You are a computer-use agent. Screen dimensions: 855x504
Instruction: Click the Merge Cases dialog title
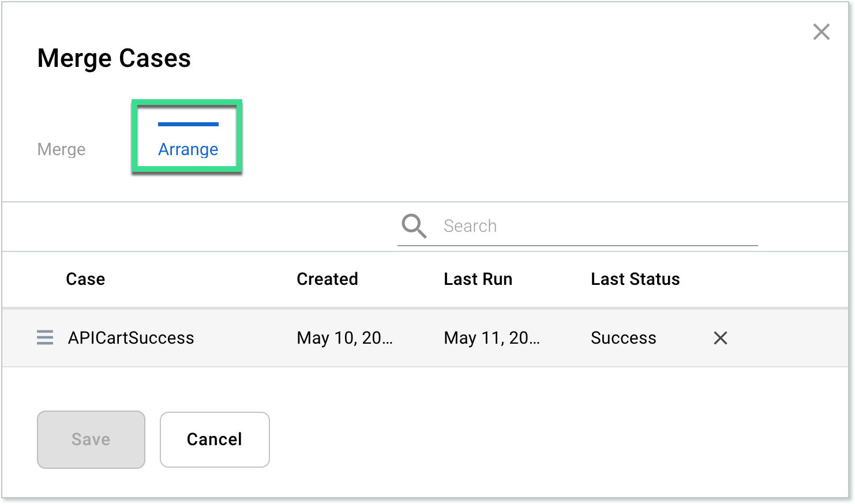(x=114, y=58)
